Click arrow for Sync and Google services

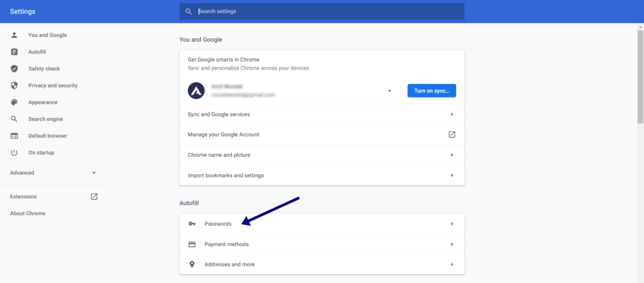pos(452,114)
